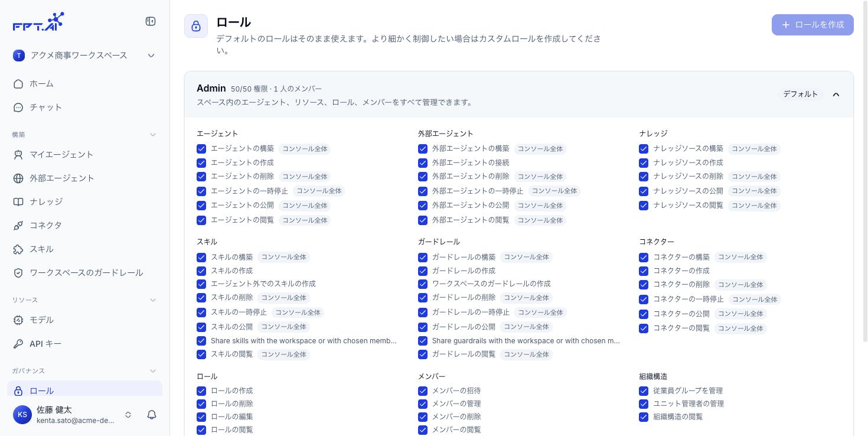Screen dimensions: 868x436
Task: Click ロールを作成 button
Action: pos(812,25)
